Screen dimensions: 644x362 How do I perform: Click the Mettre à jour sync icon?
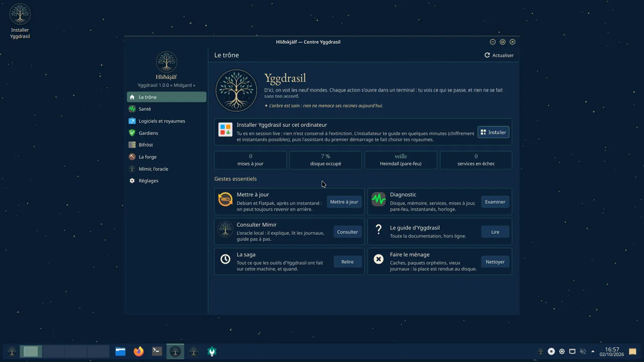pyautogui.click(x=225, y=199)
